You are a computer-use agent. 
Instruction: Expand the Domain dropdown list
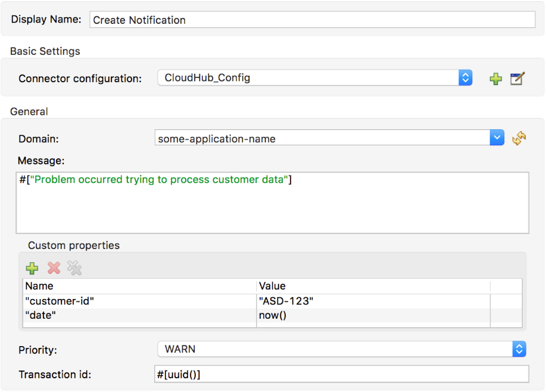[497, 139]
